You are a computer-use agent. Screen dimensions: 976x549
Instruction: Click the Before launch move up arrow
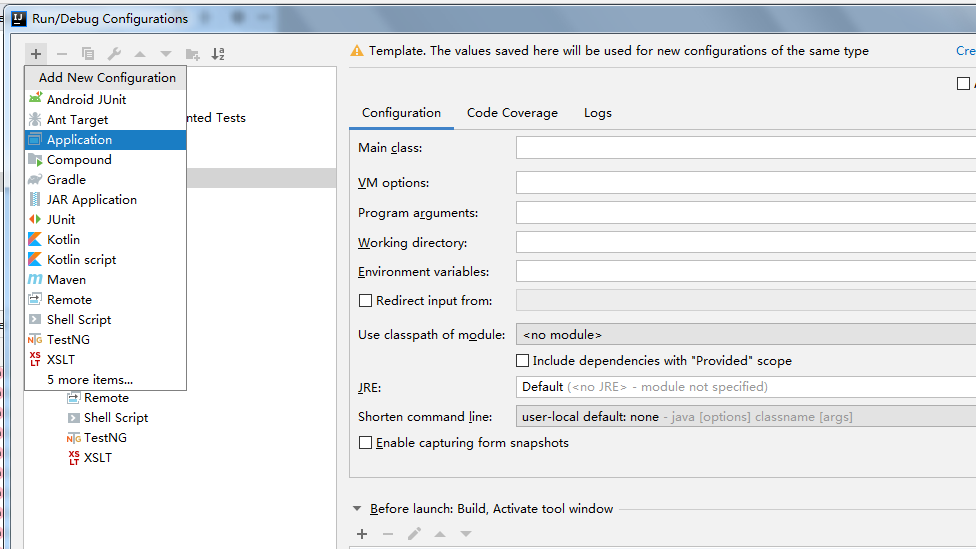click(440, 533)
